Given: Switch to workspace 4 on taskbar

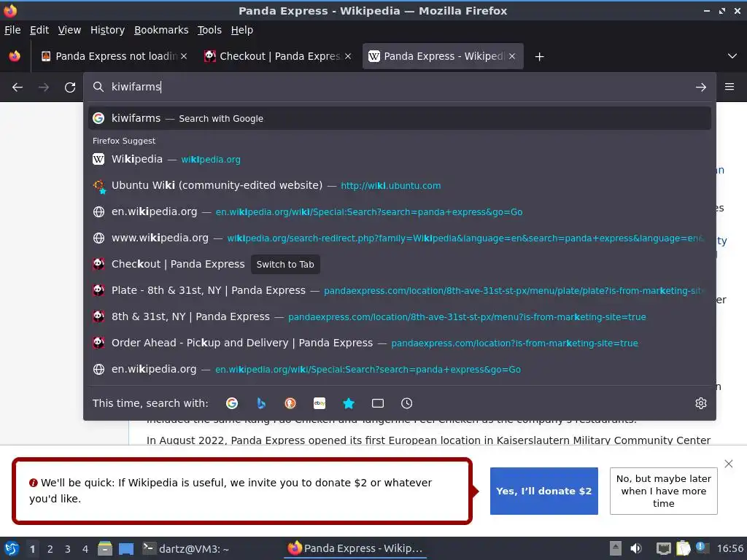Looking at the screenshot, I should pos(85,549).
